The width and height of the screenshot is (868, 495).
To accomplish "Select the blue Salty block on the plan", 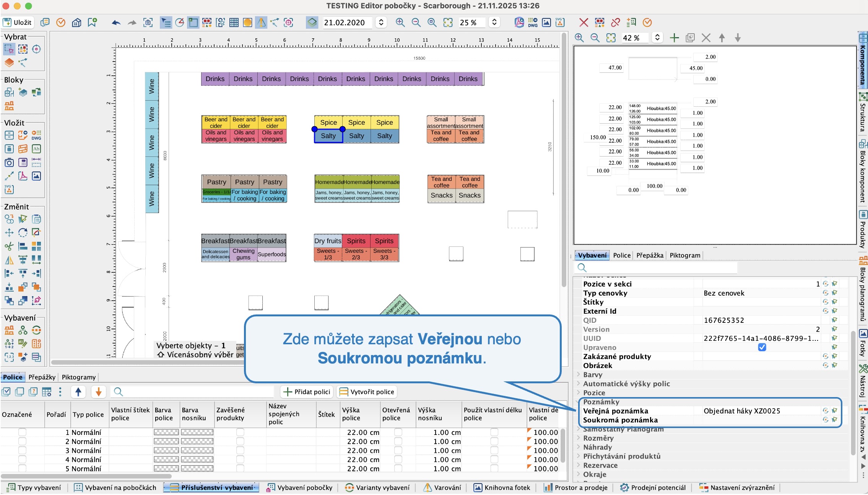I will [328, 136].
